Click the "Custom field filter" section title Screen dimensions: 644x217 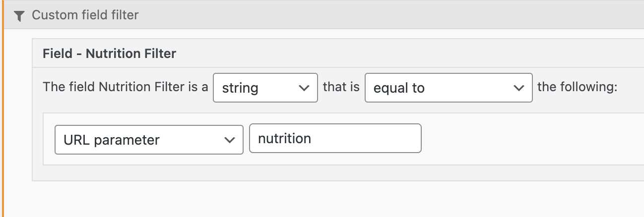(x=85, y=15)
